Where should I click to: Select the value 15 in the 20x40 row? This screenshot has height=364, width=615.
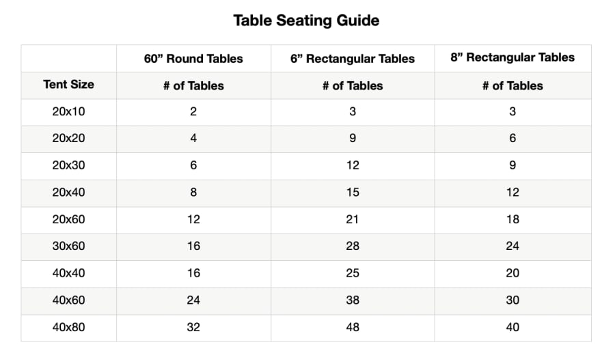(353, 192)
